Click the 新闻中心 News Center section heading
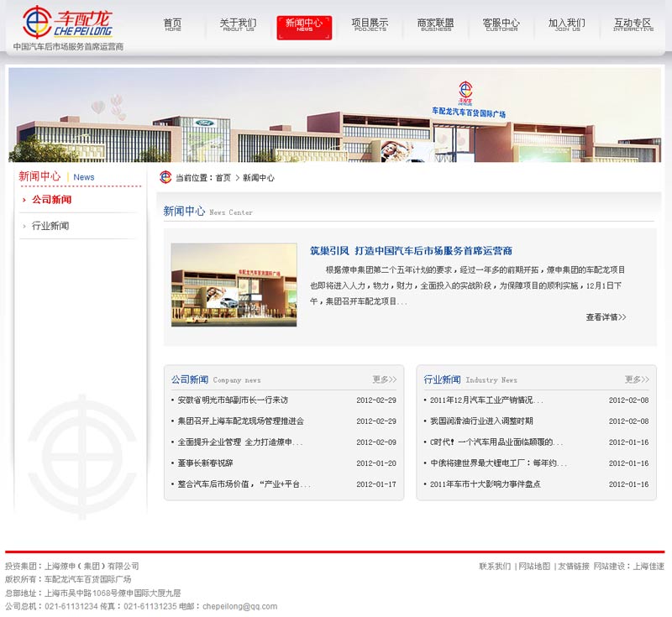 tap(207, 211)
